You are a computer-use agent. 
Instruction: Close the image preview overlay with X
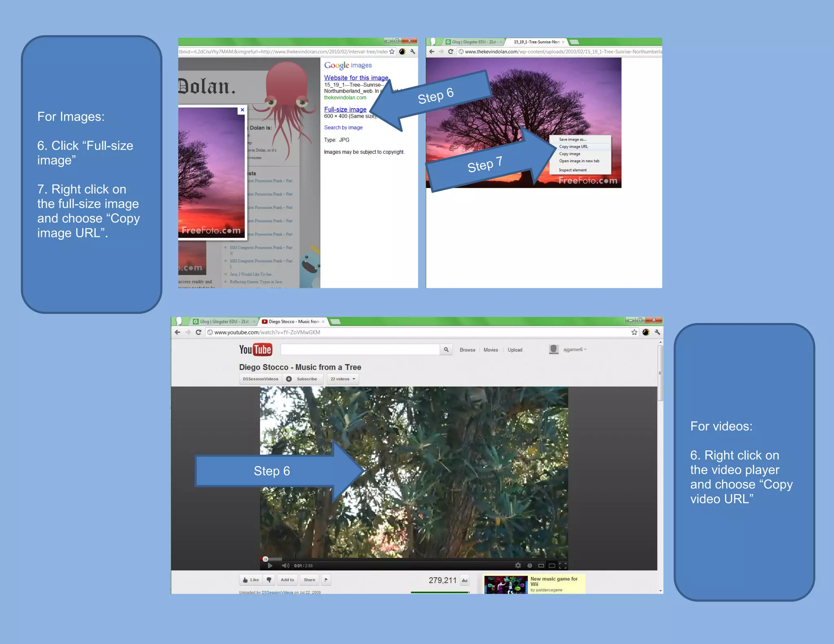[242, 110]
